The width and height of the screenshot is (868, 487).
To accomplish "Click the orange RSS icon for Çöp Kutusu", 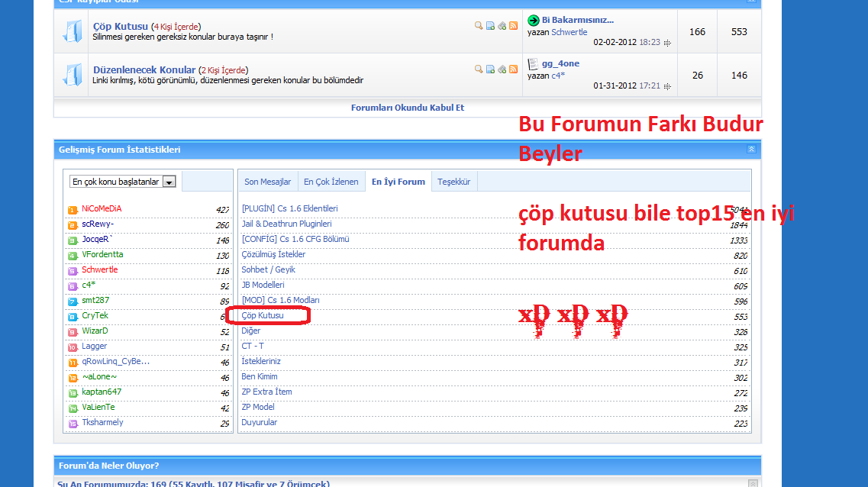I will pos(513,25).
